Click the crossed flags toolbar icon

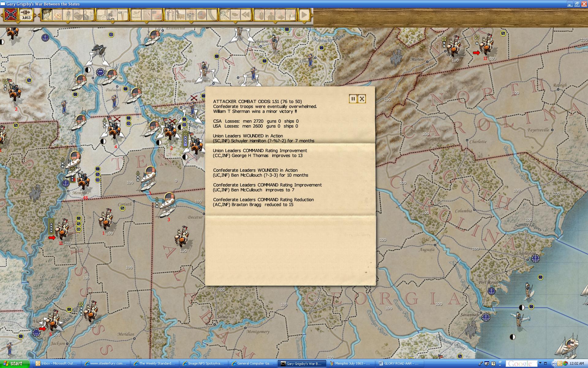click(157, 15)
